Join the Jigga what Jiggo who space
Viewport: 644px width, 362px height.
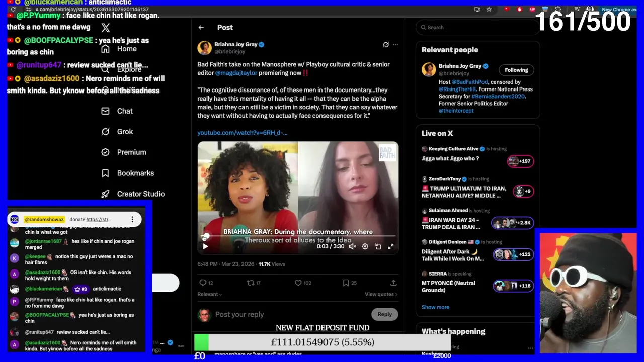450,159
